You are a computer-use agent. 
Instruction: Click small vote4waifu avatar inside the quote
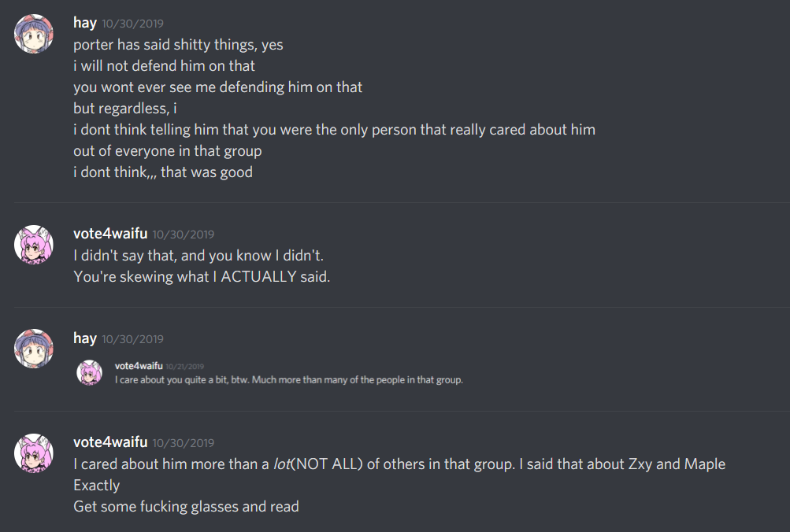point(90,371)
